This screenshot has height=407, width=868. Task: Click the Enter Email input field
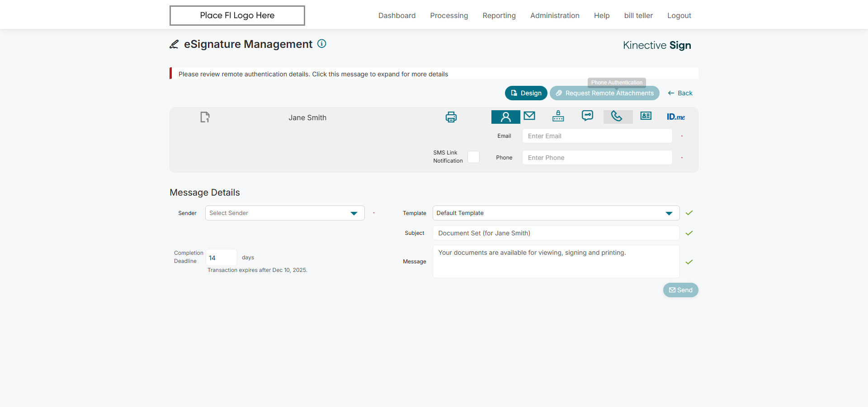597,136
